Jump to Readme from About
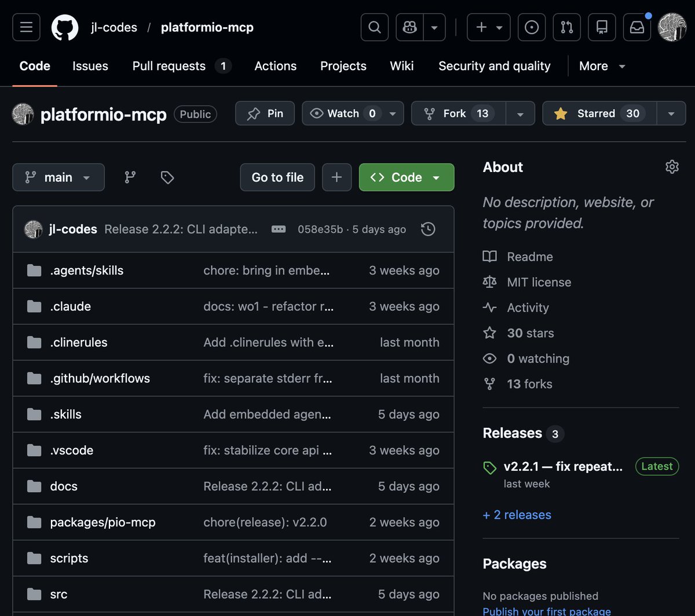Image resolution: width=695 pixels, height=616 pixels. pos(518,256)
